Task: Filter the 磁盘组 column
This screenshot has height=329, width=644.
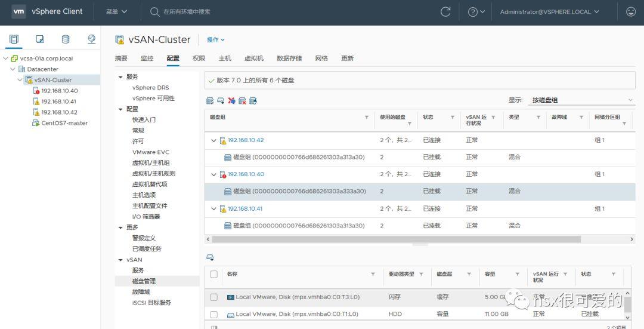Action: coord(366,117)
